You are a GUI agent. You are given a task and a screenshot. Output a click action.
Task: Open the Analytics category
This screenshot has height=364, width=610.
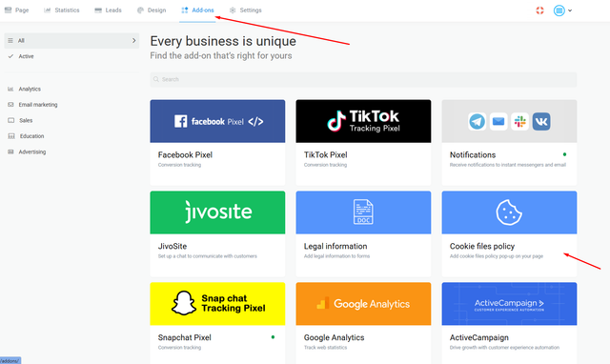[30, 89]
